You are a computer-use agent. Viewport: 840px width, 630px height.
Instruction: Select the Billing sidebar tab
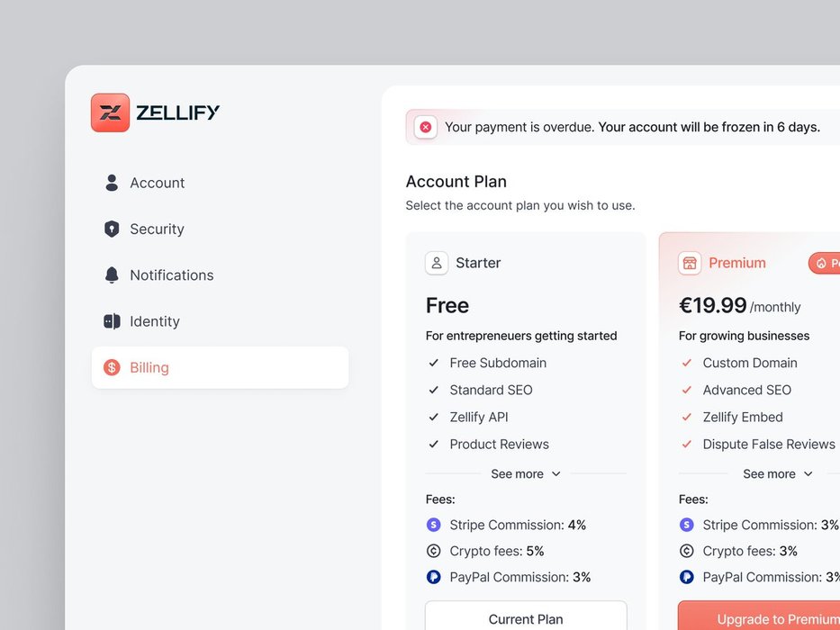click(x=221, y=367)
